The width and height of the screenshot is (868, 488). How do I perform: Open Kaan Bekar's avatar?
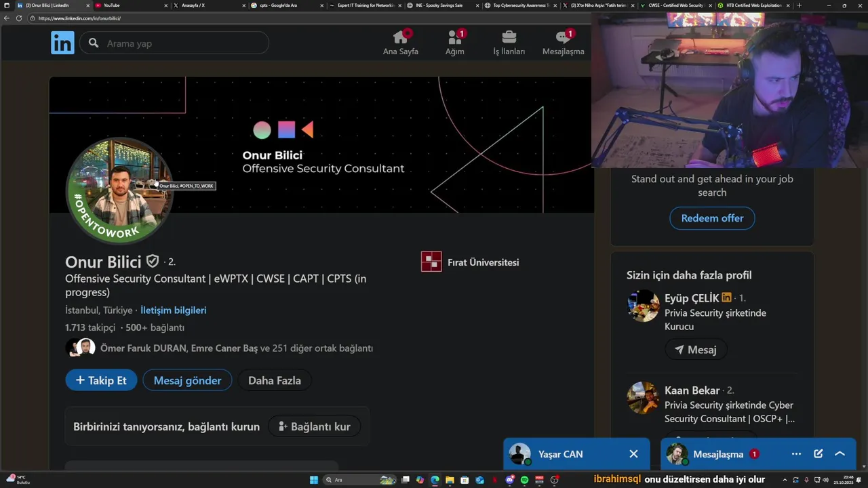[x=643, y=399]
